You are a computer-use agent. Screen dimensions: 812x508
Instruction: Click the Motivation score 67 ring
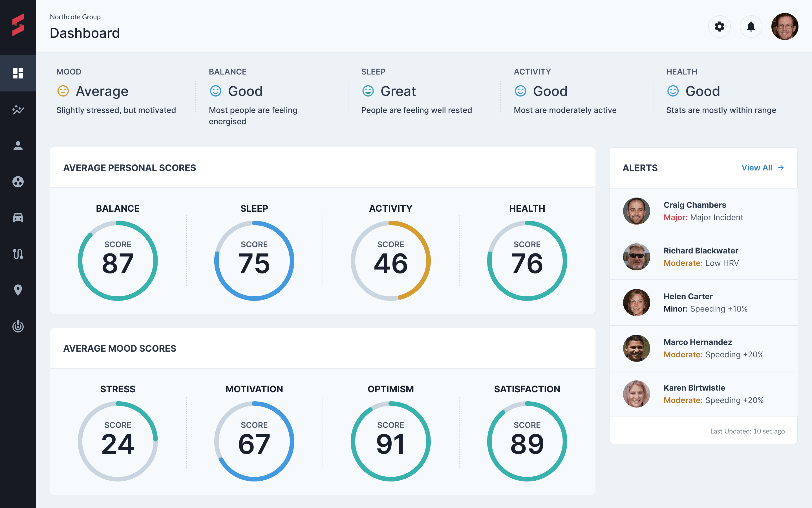pyautogui.click(x=254, y=441)
